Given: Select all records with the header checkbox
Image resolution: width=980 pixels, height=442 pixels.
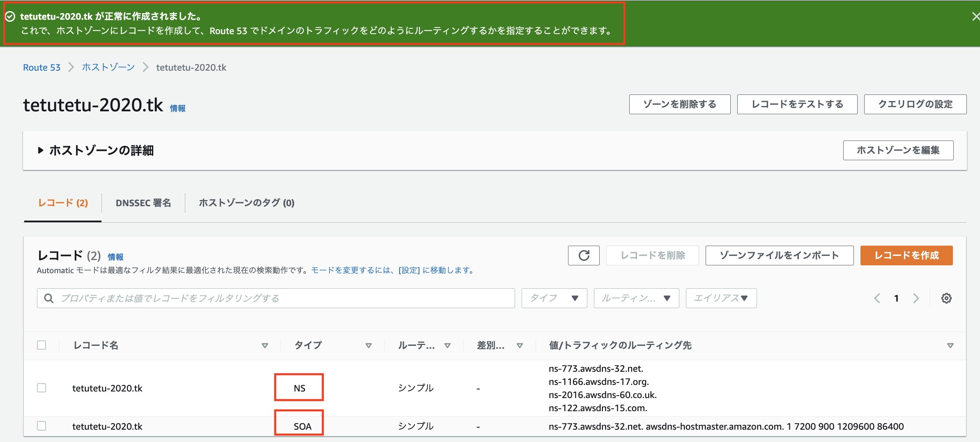Looking at the screenshot, I should click(x=41, y=345).
